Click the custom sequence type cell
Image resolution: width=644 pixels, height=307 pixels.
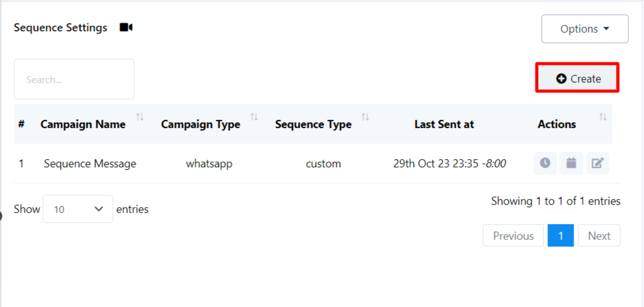coord(323,164)
